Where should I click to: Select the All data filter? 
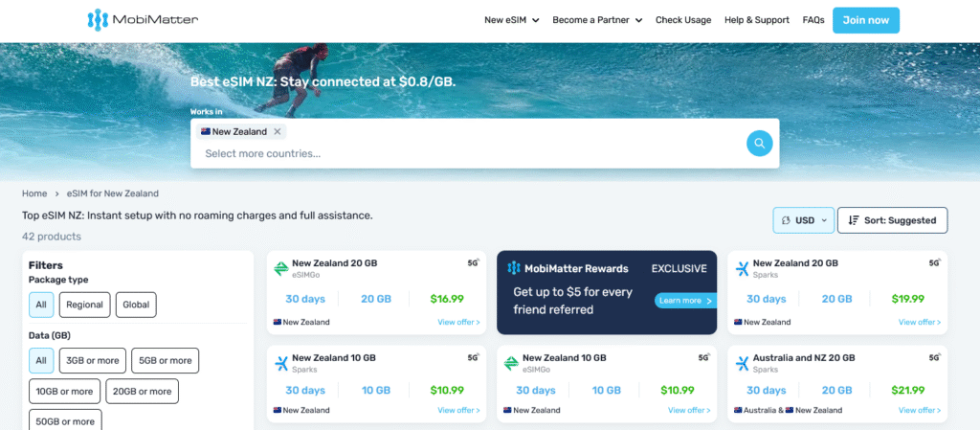point(41,361)
